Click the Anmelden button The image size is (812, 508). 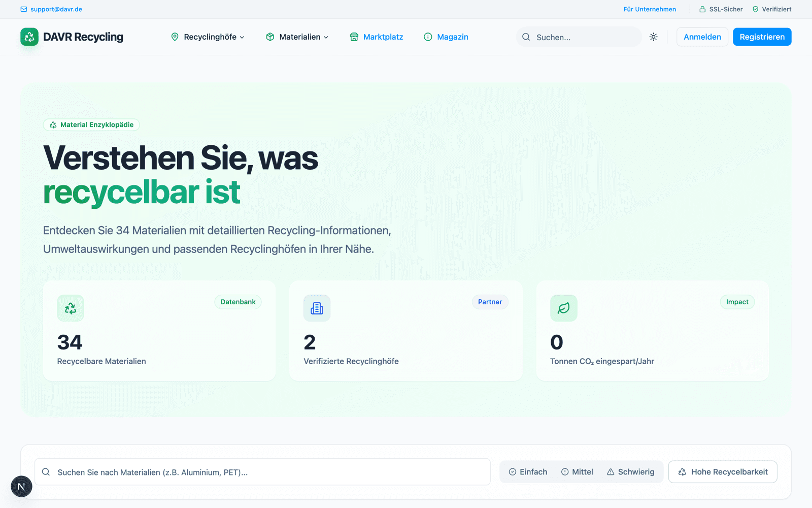coord(702,37)
